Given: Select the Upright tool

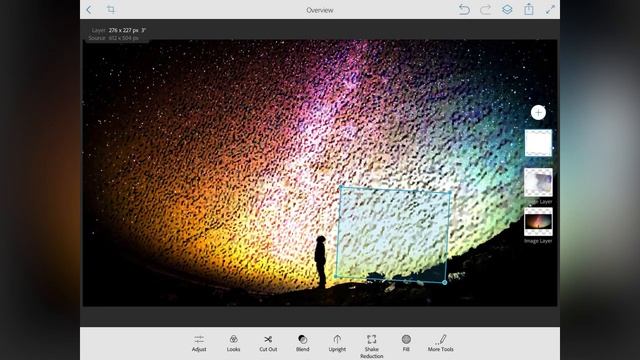Looking at the screenshot, I should tap(337, 343).
